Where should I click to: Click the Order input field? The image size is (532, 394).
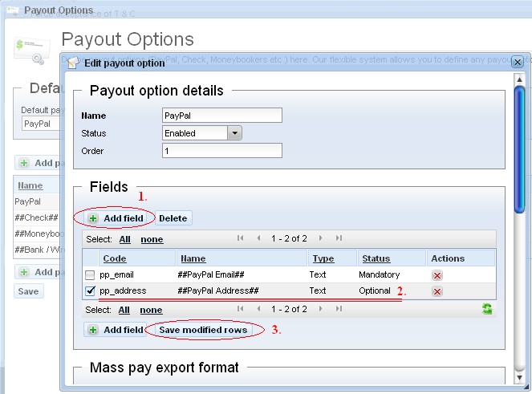(222, 151)
